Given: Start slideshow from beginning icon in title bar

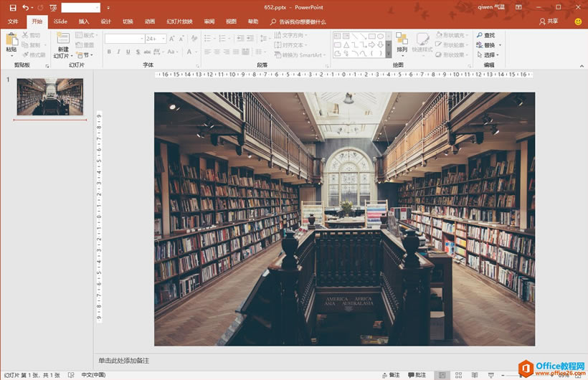Looking at the screenshot, I should (53, 7).
